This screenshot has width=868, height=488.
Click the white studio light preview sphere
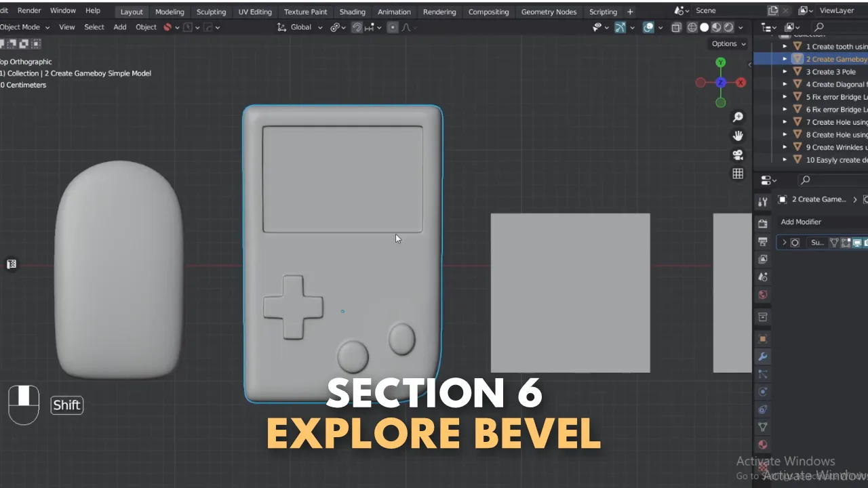pos(705,27)
